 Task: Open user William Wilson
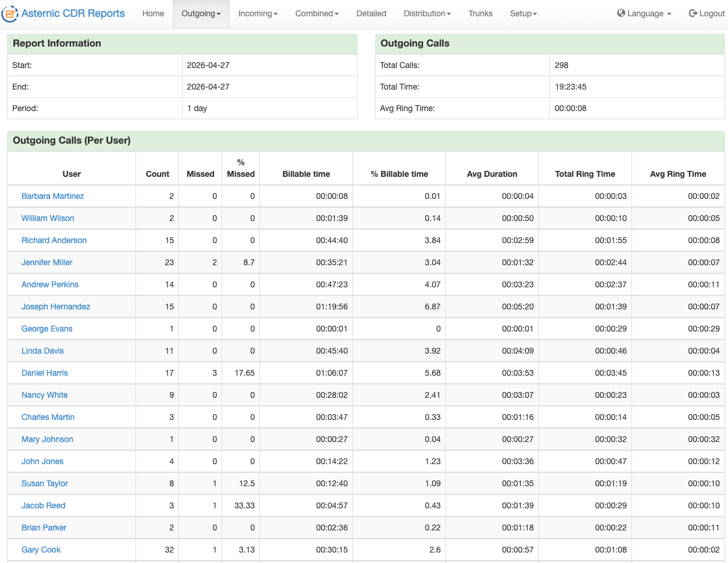[x=48, y=218]
